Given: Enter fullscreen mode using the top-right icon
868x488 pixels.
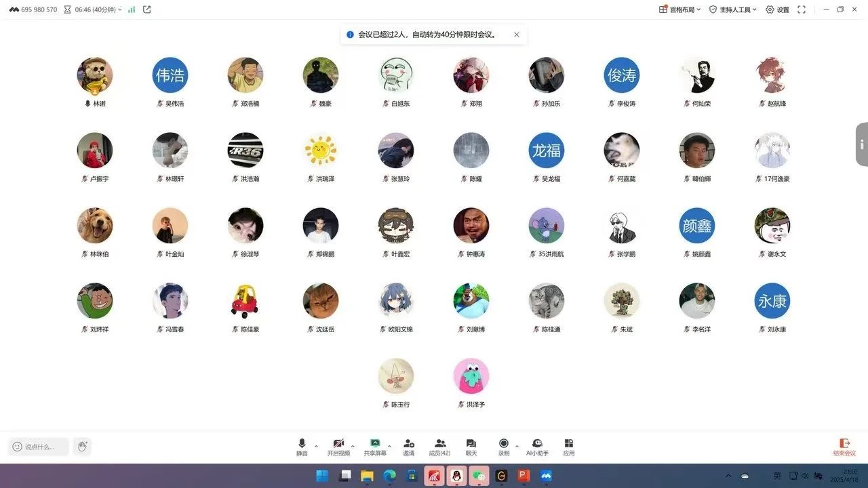Looking at the screenshot, I should click(802, 9).
